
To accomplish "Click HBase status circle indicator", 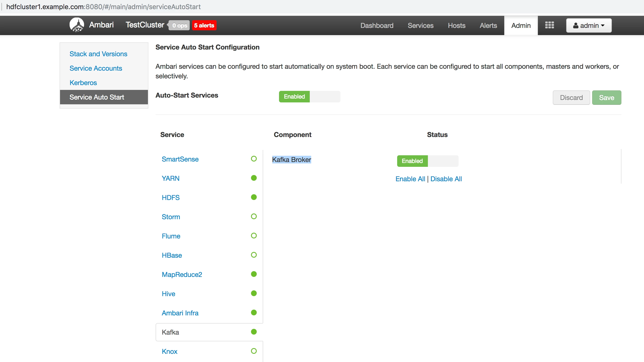I will point(254,255).
